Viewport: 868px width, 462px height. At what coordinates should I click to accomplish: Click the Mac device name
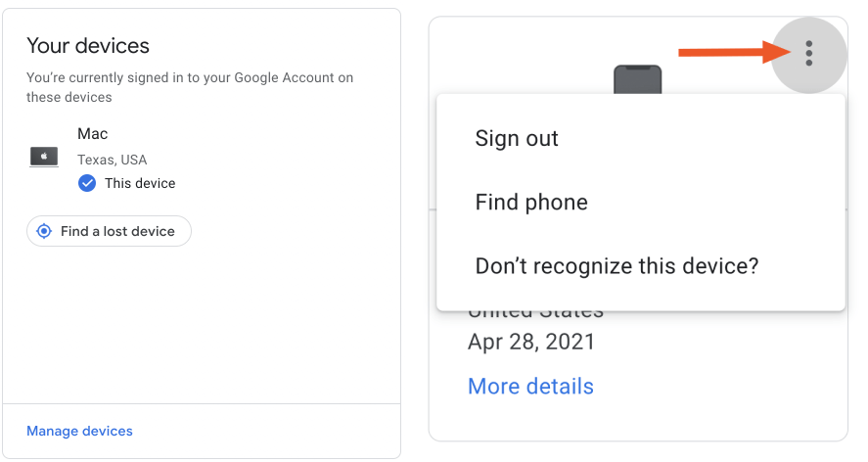tap(92, 133)
